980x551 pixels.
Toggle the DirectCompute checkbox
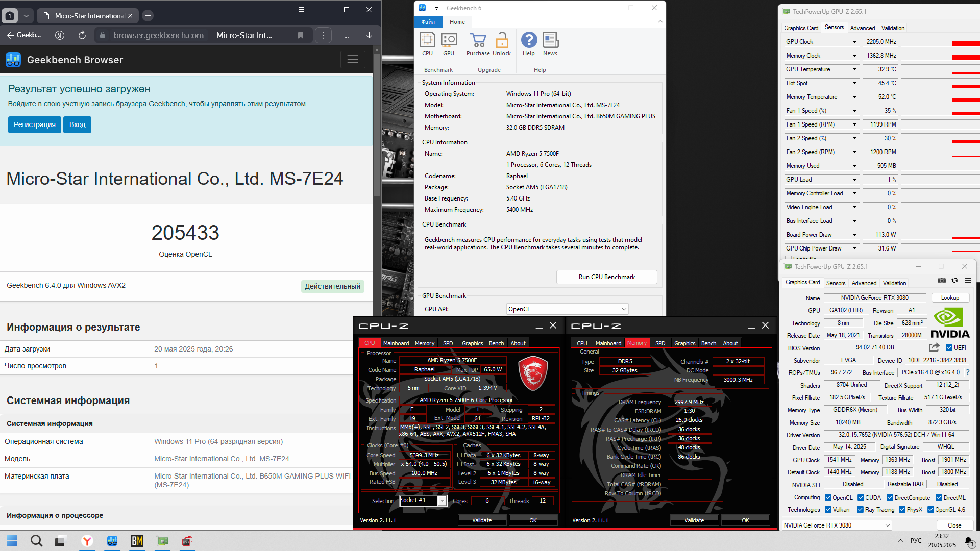tap(890, 498)
